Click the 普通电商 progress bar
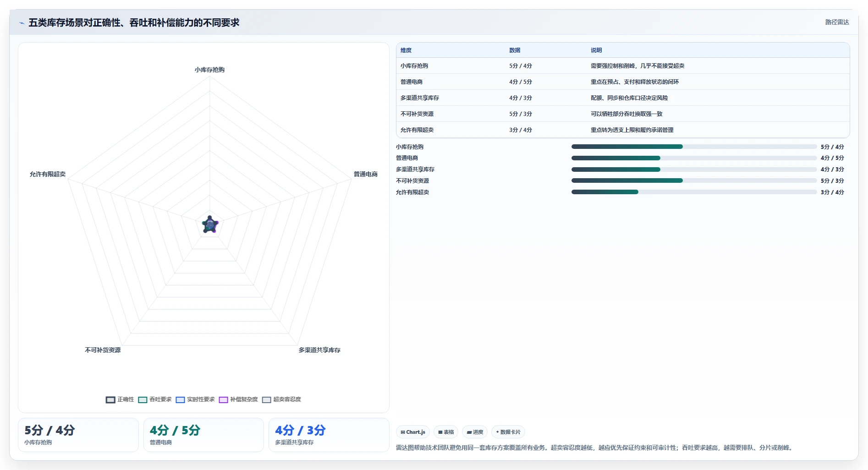Image resolution: width=868 pixels, height=470 pixels. (694, 158)
